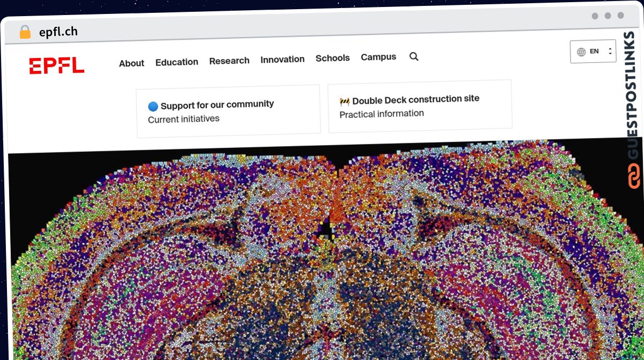Open the Research menu
The image size is (644, 360).
pyautogui.click(x=229, y=61)
